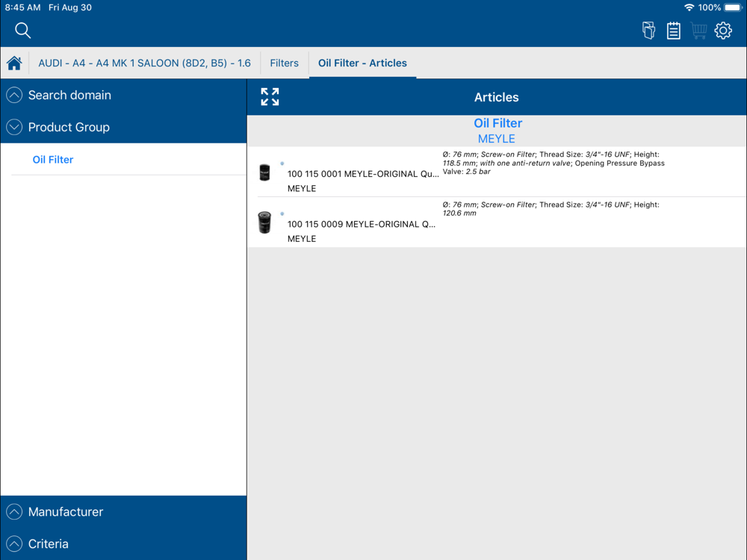Expand the Search domain section

coord(123,96)
